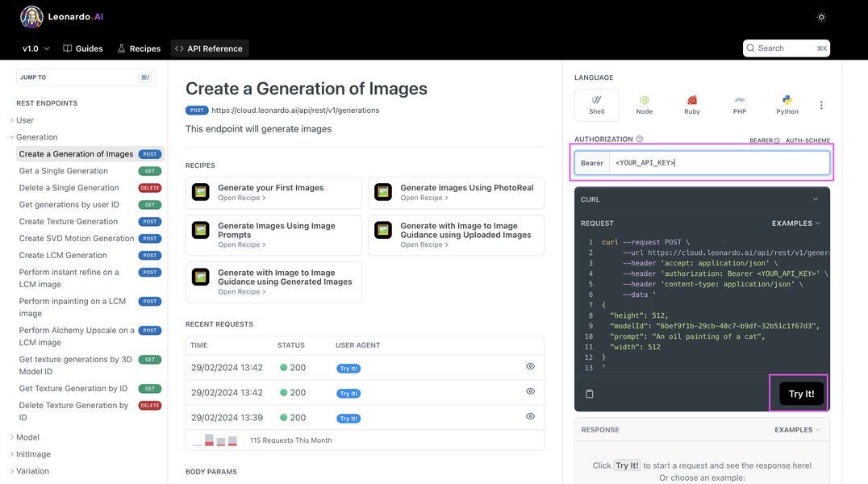Click the BEARER info icon
Viewport: 868px width, 484px height.
(x=777, y=140)
